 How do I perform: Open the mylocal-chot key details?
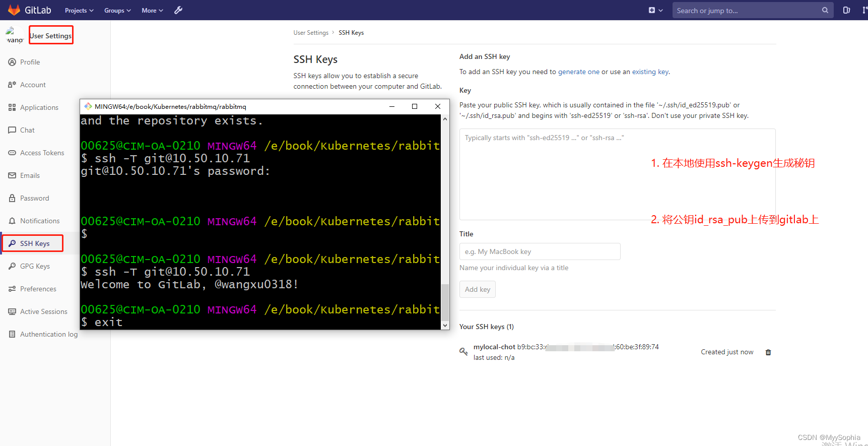tap(494, 347)
